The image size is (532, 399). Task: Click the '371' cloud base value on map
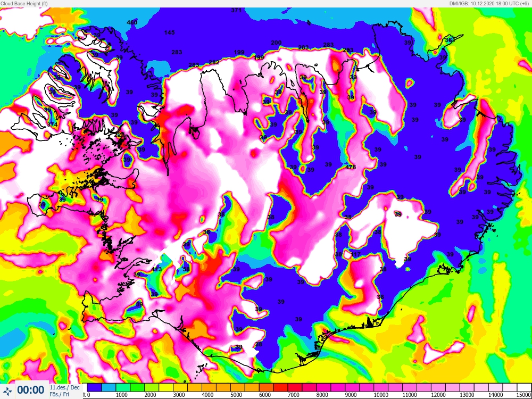point(236,10)
